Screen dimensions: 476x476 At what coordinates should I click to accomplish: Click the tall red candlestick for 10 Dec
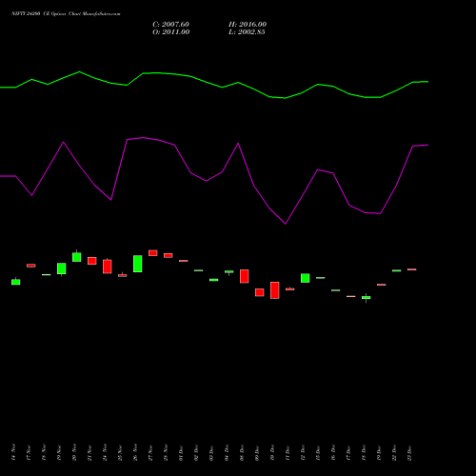pyautogui.click(x=275, y=290)
